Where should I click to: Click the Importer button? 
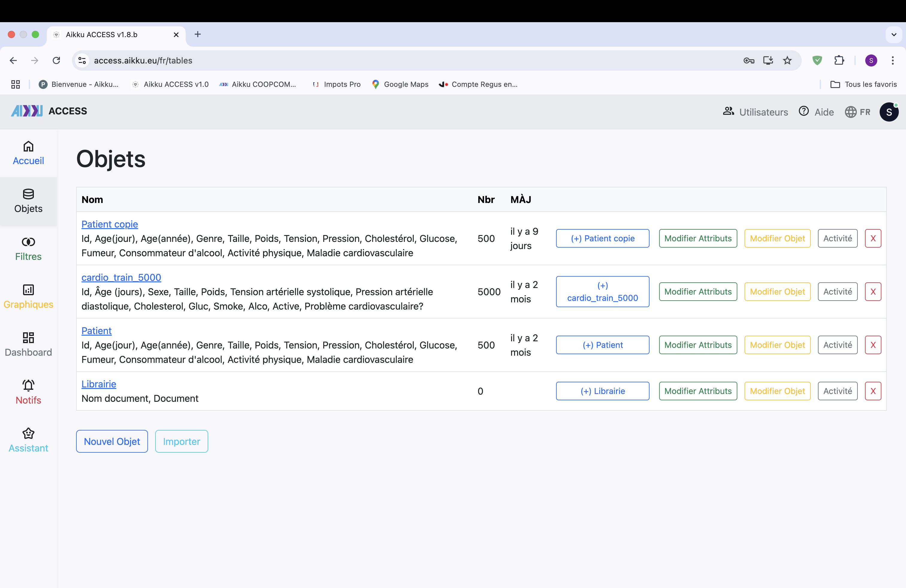[x=181, y=441]
